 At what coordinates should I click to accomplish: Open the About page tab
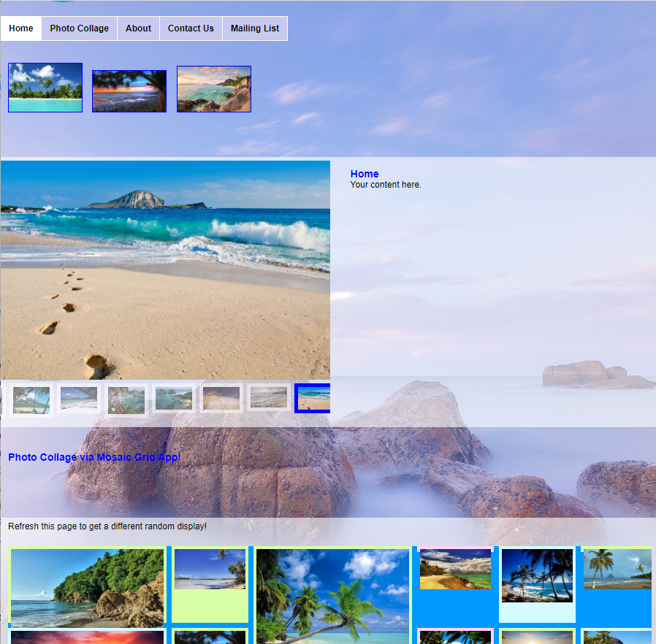(138, 28)
